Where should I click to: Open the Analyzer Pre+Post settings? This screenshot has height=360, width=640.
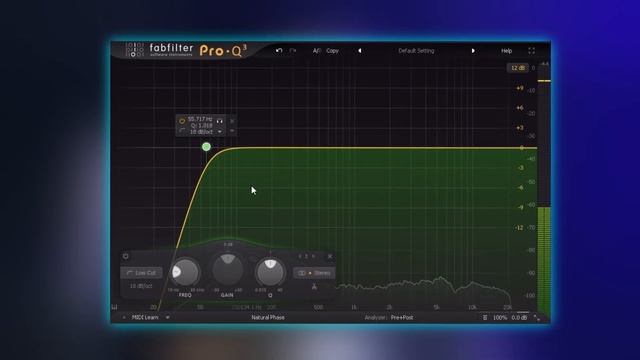(402, 317)
